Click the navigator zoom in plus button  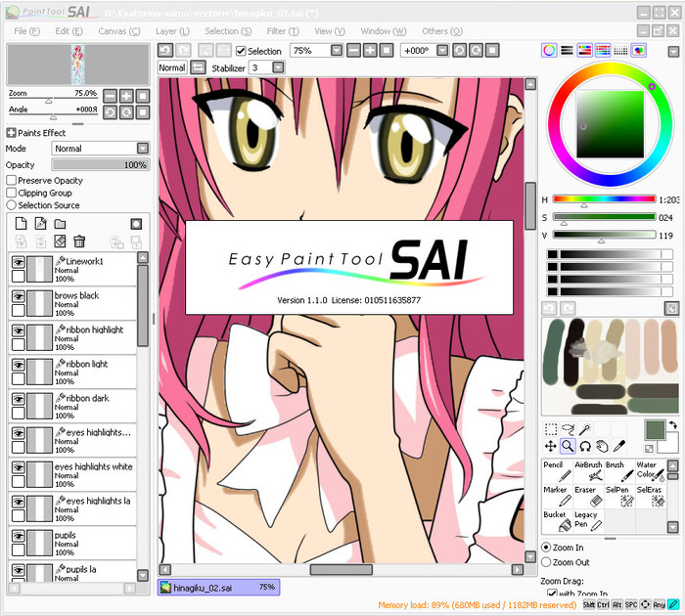(126, 96)
